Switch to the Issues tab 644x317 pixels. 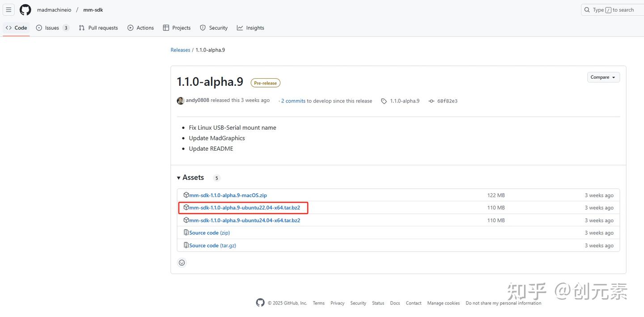[x=52, y=28]
